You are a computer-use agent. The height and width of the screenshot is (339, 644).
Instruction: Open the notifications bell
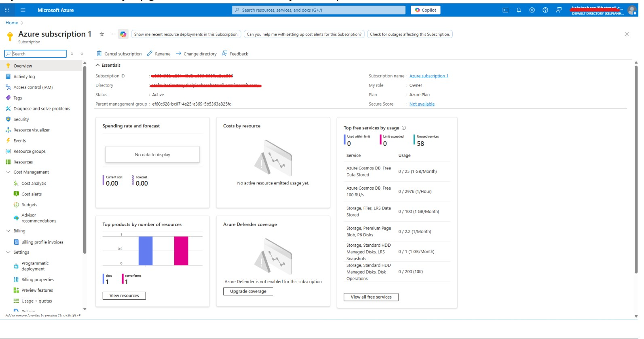(519, 10)
